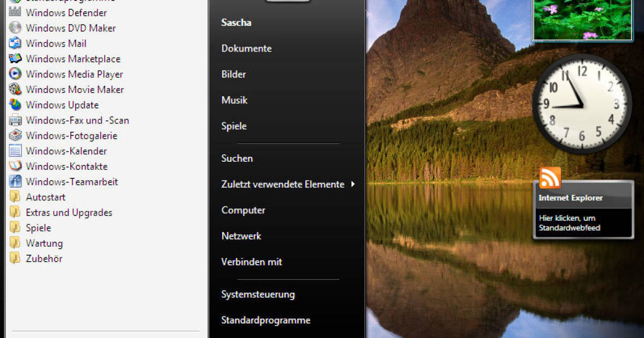Launch Windows Media Player

[74, 74]
